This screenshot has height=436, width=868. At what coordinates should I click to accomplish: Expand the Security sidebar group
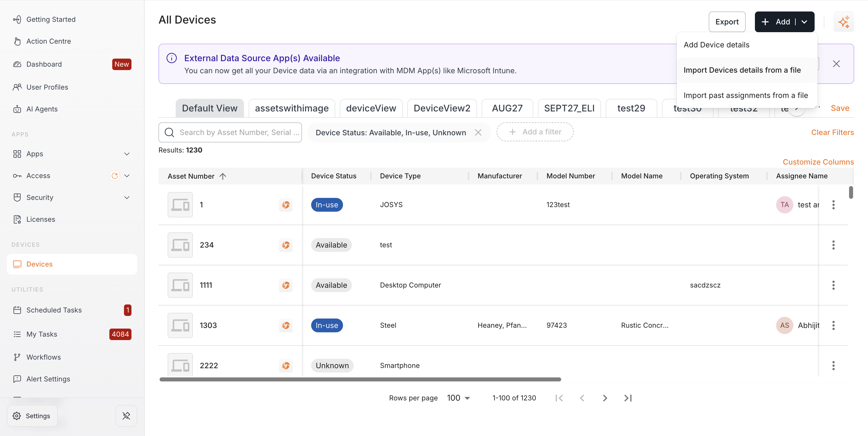(127, 198)
